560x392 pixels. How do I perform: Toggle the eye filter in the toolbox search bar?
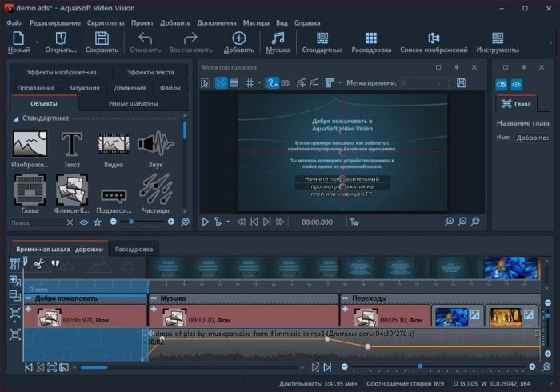click(84, 222)
